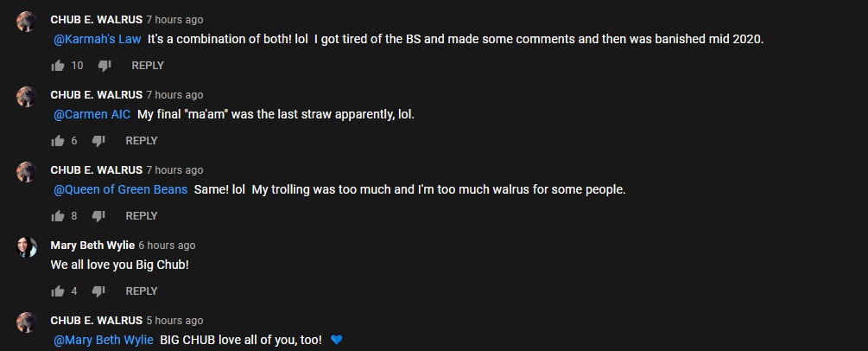Like the comment about being banished mid 2020
The width and height of the screenshot is (868, 351).
pyautogui.click(x=58, y=66)
